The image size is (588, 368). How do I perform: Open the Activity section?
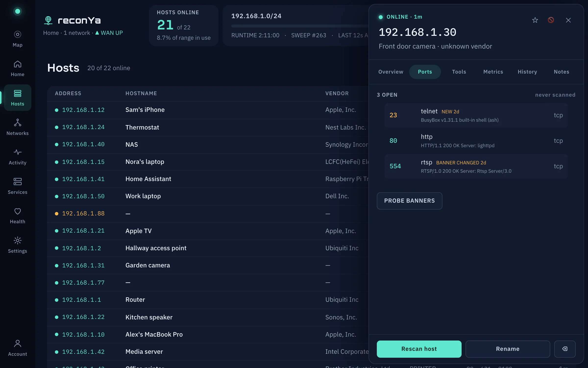pyautogui.click(x=17, y=157)
